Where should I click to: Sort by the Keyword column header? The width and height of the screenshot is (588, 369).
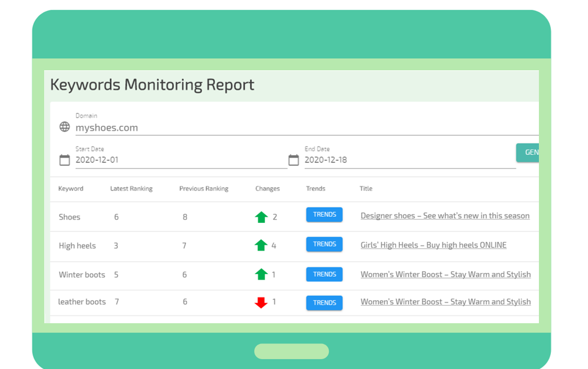71,189
